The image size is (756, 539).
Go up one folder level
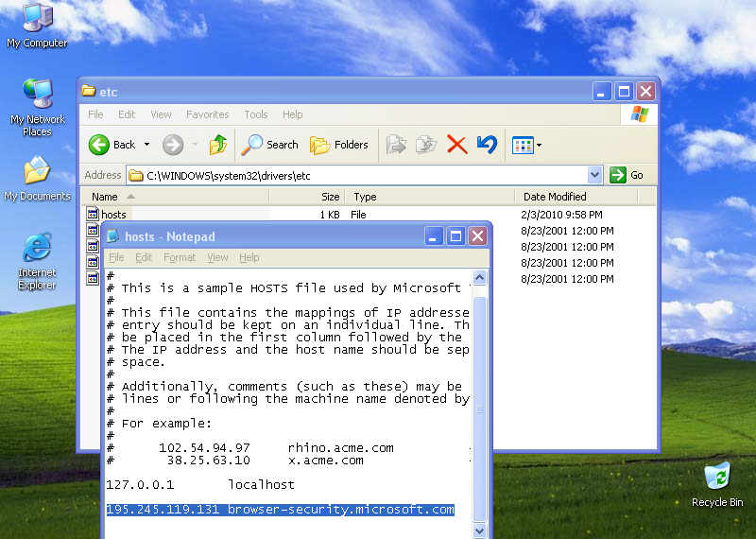point(218,145)
